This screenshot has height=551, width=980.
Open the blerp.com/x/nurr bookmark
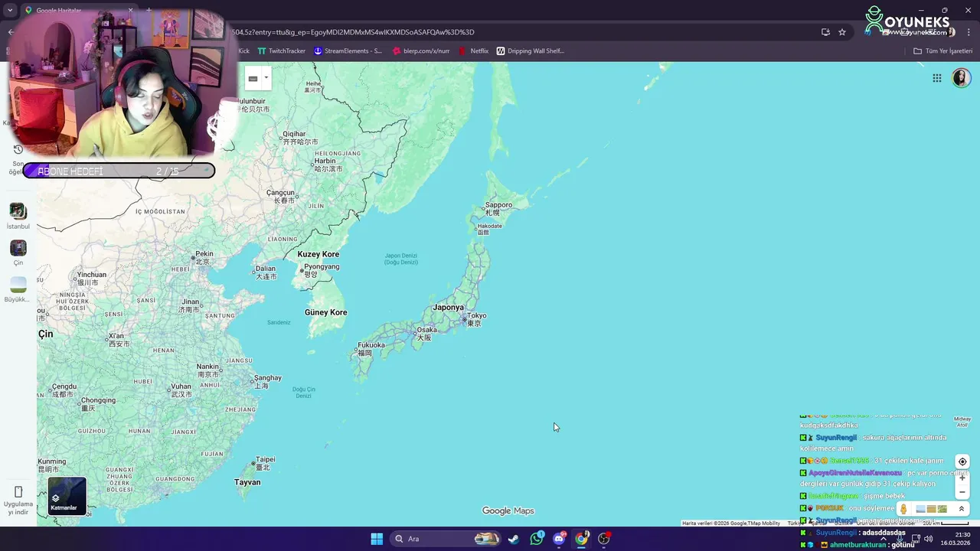pyautogui.click(x=420, y=51)
